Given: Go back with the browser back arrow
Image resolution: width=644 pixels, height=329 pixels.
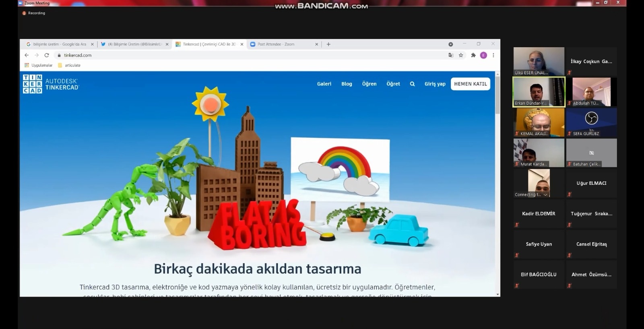Looking at the screenshot, I should pyautogui.click(x=27, y=55).
